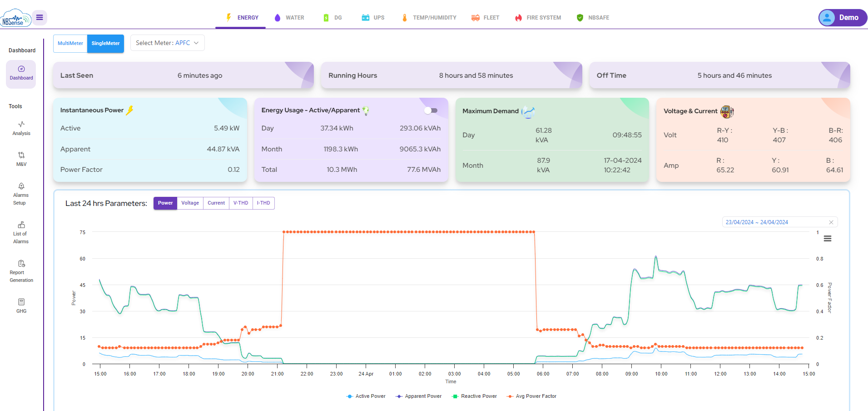Open the Energy tab

[241, 18]
